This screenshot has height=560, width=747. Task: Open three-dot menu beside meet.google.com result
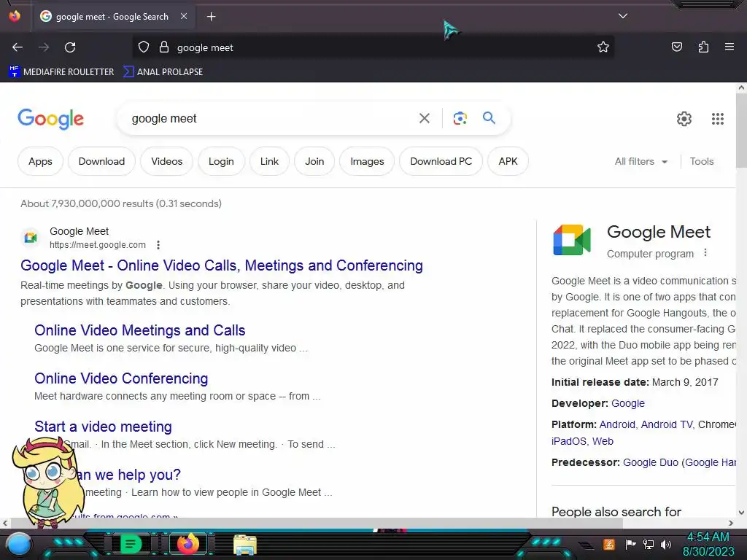coord(158,245)
